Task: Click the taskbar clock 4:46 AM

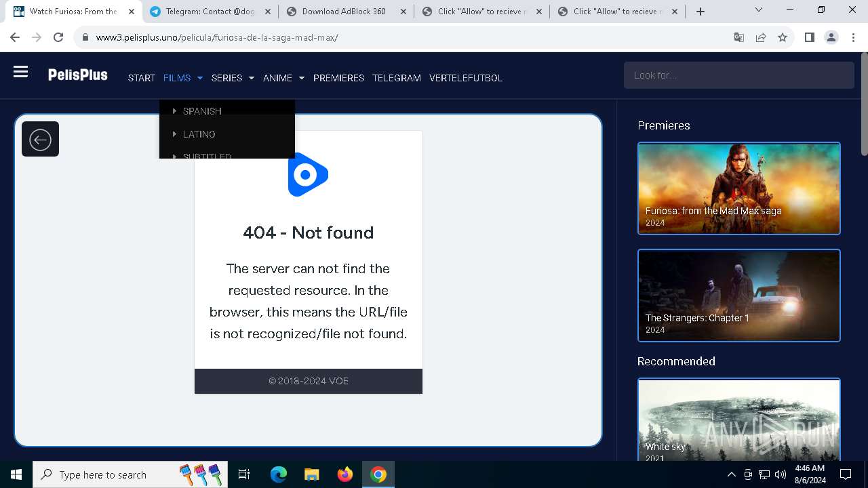Action: [x=809, y=474]
